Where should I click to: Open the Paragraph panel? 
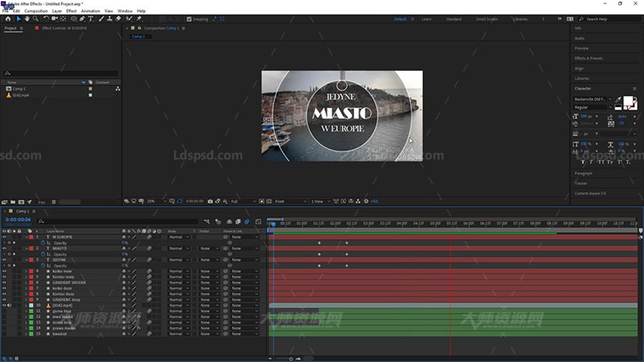click(x=583, y=173)
